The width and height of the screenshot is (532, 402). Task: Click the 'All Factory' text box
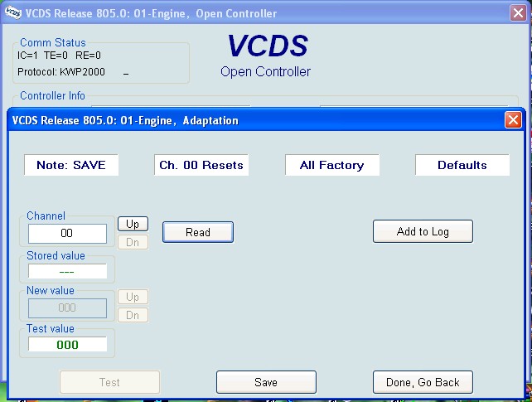(x=331, y=165)
